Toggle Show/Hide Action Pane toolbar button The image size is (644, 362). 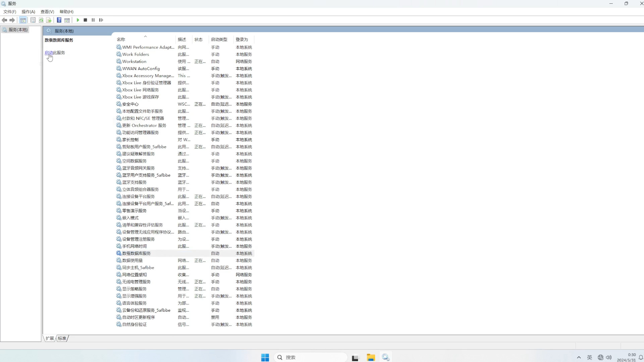(67, 20)
